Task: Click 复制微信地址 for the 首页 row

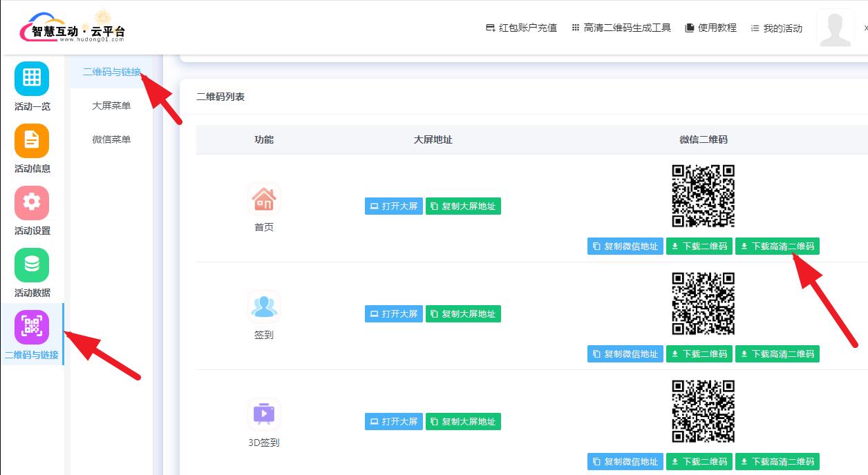Action: [625, 246]
